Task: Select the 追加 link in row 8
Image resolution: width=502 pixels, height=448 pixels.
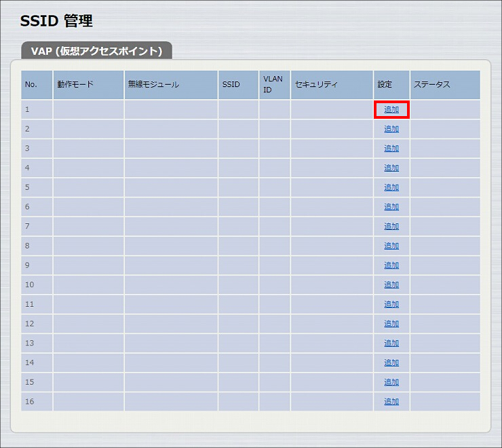Action: click(391, 246)
